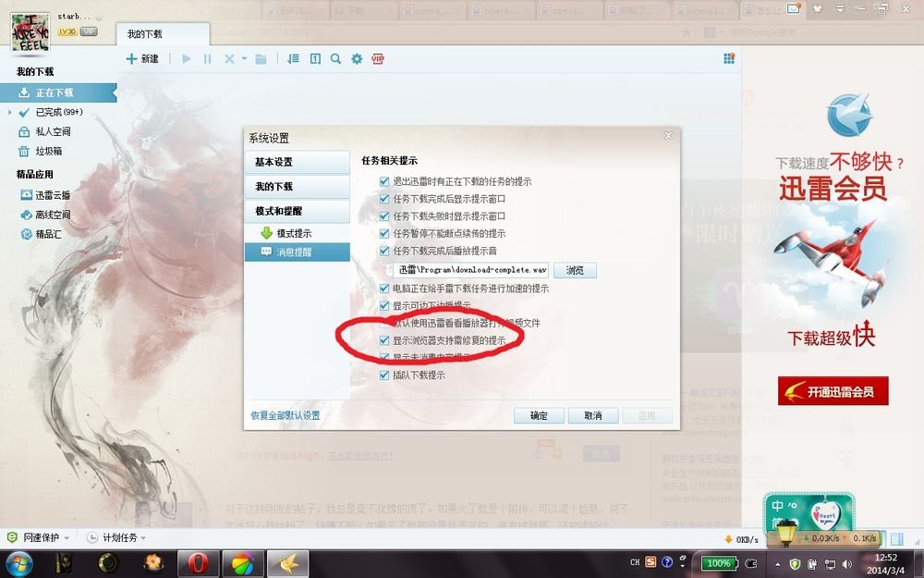The height and width of the screenshot is (578, 924).
Task: Click the LV30 level badge
Action: 67,31
